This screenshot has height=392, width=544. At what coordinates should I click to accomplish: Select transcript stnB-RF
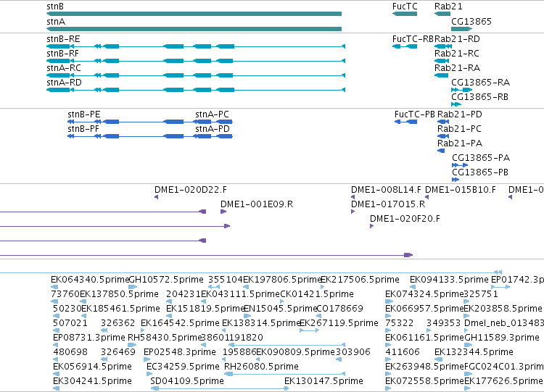pos(196,61)
